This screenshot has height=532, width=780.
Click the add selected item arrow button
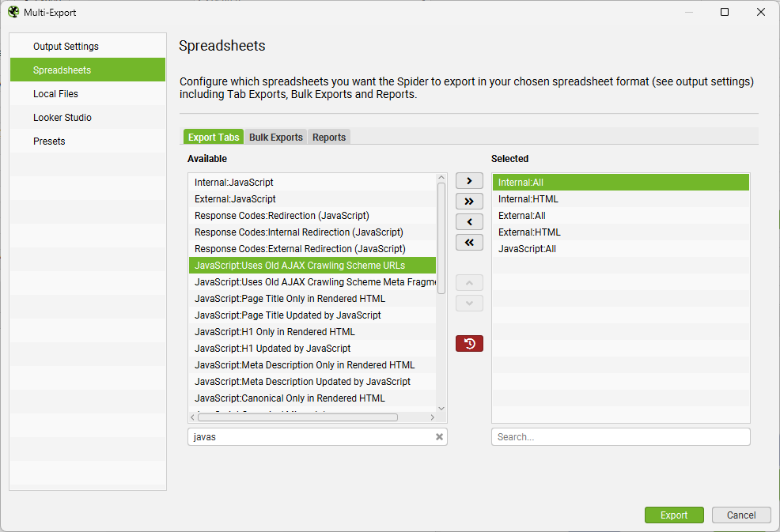(469, 181)
